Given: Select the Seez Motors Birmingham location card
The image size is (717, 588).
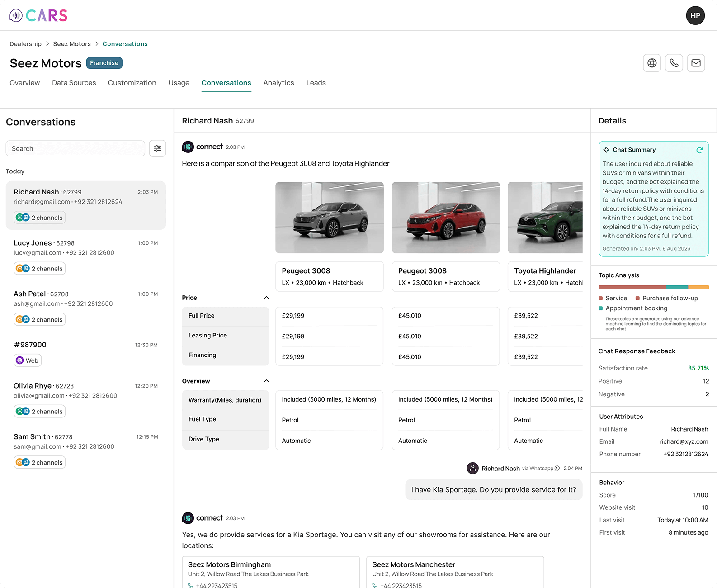Looking at the screenshot, I should [271, 572].
